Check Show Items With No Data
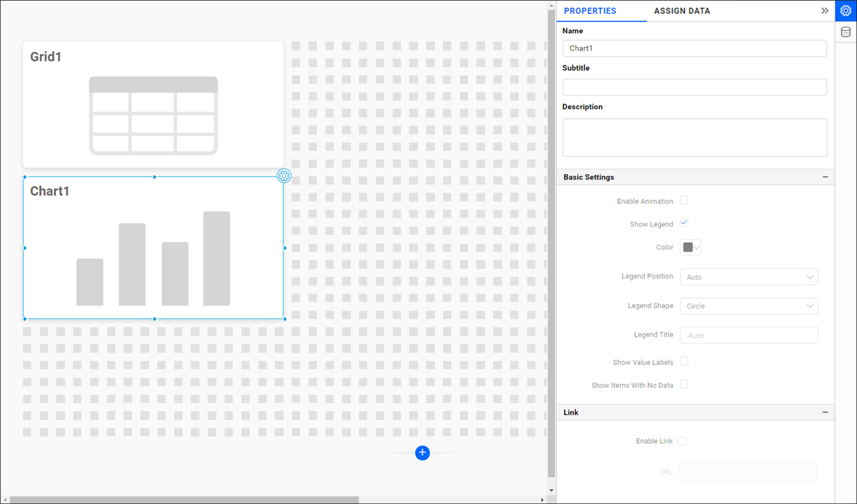This screenshot has width=857, height=504. (x=684, y=384)
